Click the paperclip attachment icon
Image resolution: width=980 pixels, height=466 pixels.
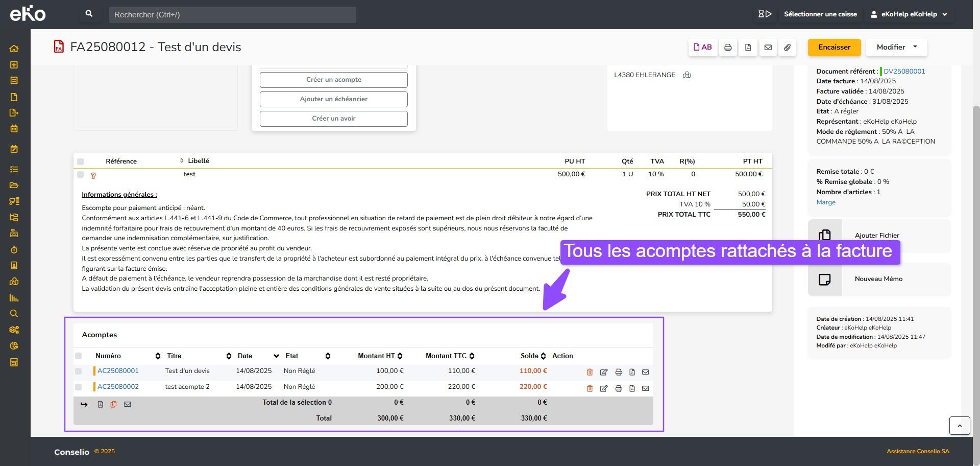(x=788, y=48)
